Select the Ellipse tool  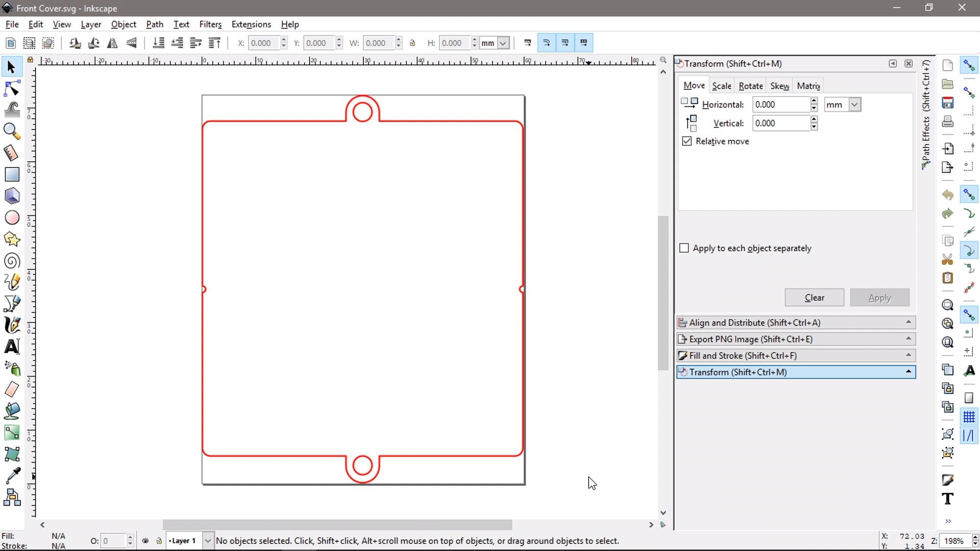12,217
